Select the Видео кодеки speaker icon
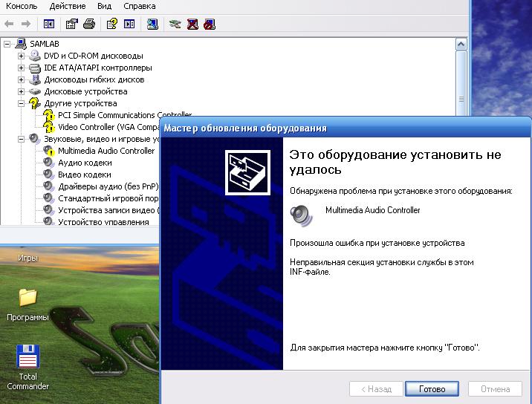The width and height of the screenshot is (532, 404). click(49, 175)
